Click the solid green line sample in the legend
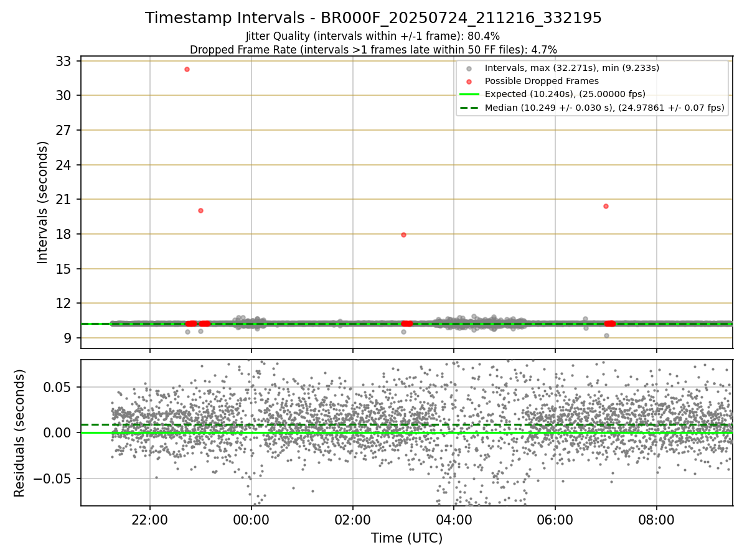 coord(469,95)
